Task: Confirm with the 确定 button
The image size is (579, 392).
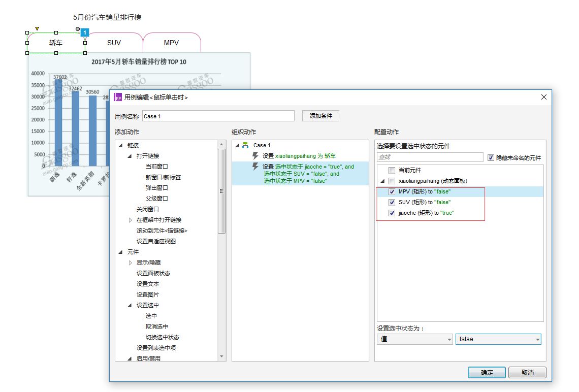Action: coord(487,372)
